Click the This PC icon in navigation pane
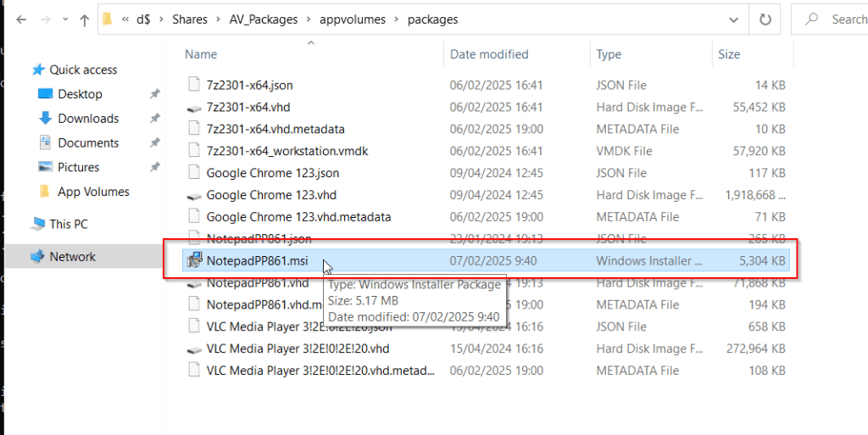The image size is (868, 435). tap(38, 225)
